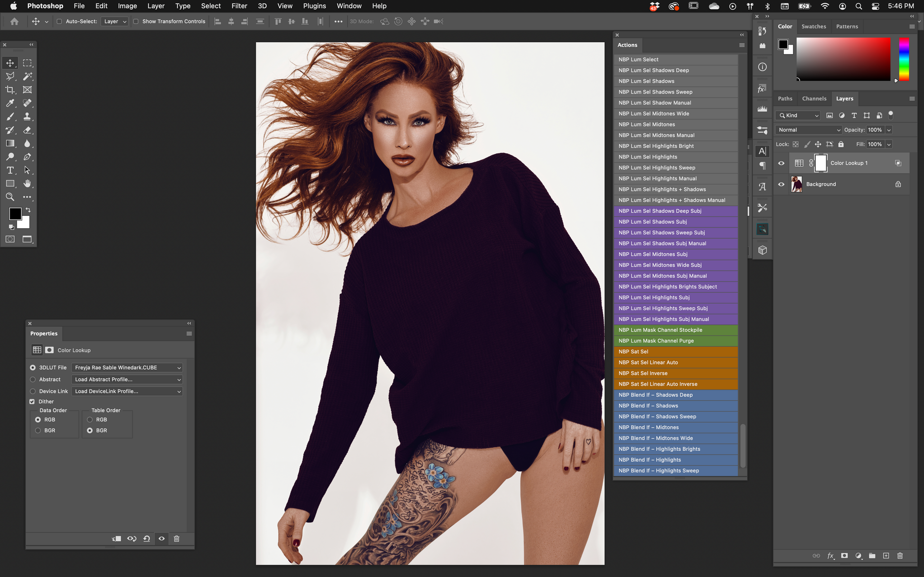Toggle Quick Mask mode
This screenshot has width=924, height=577.
tap(10, 239)
